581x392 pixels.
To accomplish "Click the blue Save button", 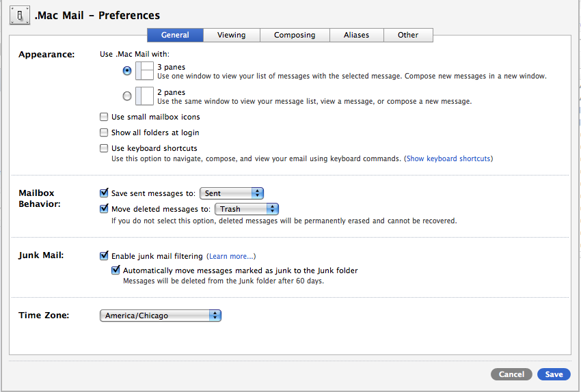I will (554, 374).
